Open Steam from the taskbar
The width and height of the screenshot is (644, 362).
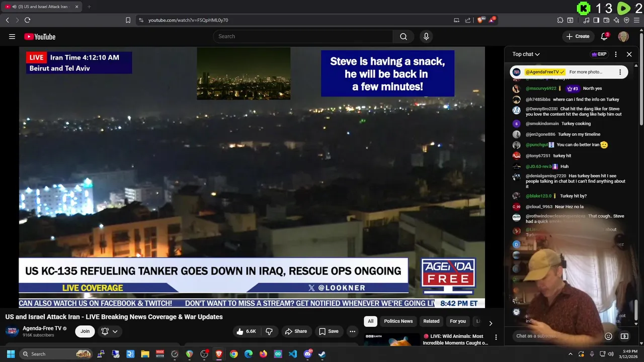[322, 354]
